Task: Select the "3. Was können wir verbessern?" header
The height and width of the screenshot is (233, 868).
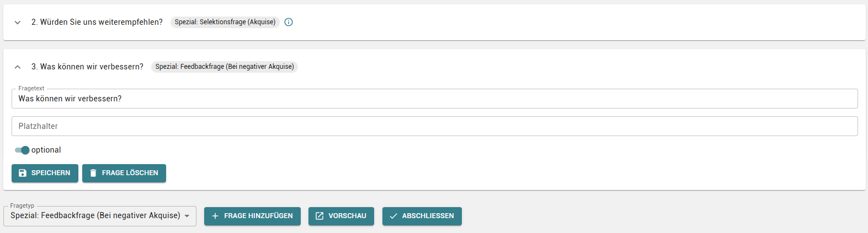Action: tap(87, 67)
